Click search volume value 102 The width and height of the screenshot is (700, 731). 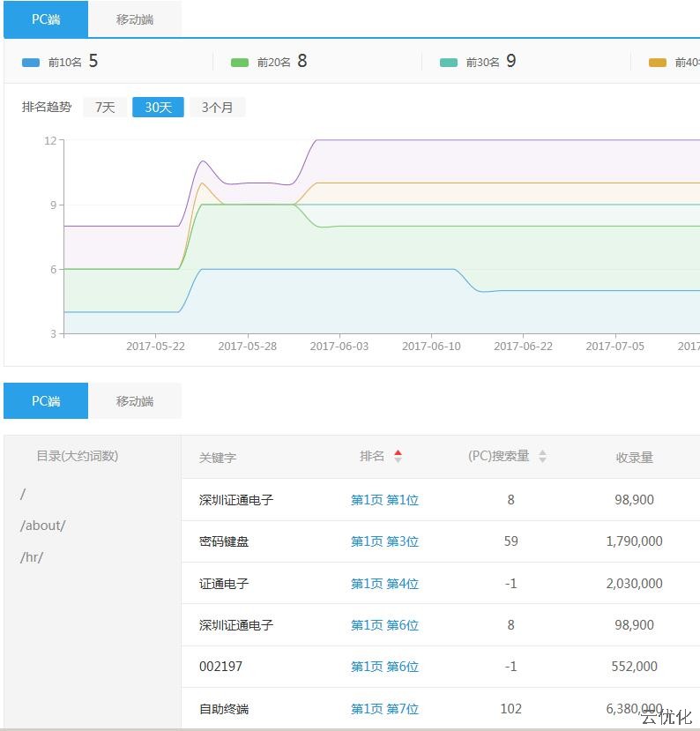point(510,709)
